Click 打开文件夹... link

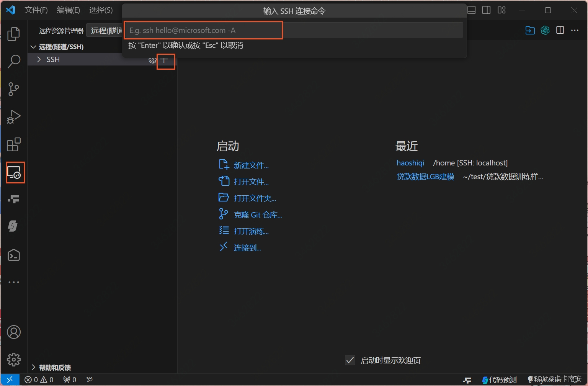point(255,198)
